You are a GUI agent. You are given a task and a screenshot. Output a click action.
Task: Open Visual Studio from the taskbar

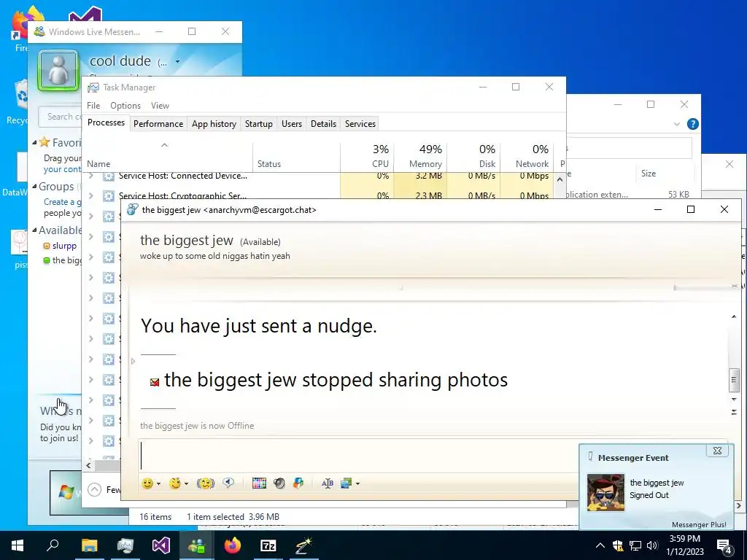click(161, 545)
